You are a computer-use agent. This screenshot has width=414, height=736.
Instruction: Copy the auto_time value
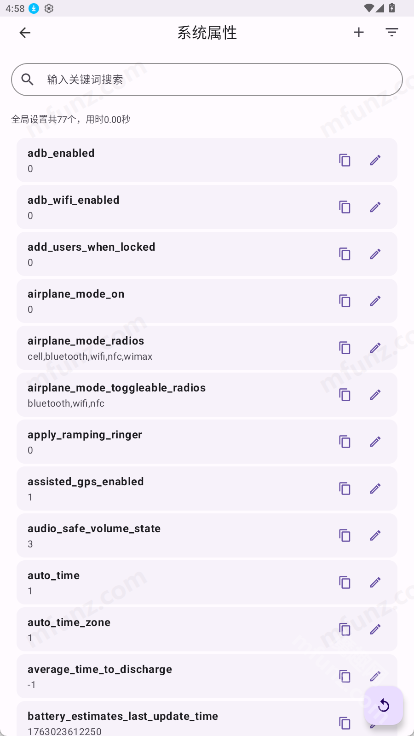[x=345, y=583]
